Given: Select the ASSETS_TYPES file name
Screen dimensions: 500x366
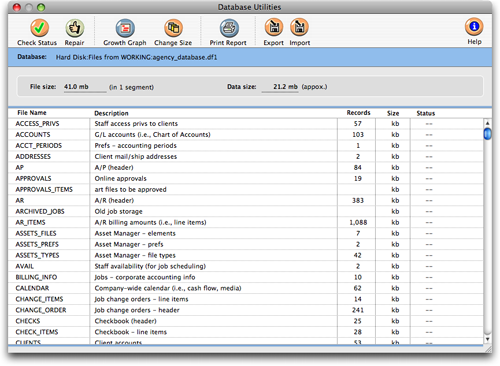Looking at the screenshot, I should [x=37, y=255].
